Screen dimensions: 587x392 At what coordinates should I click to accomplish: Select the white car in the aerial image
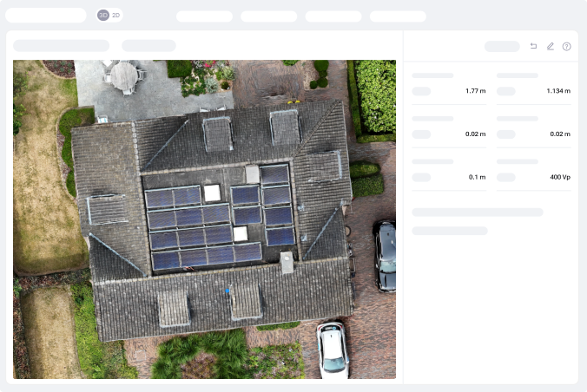pos(332,350)
